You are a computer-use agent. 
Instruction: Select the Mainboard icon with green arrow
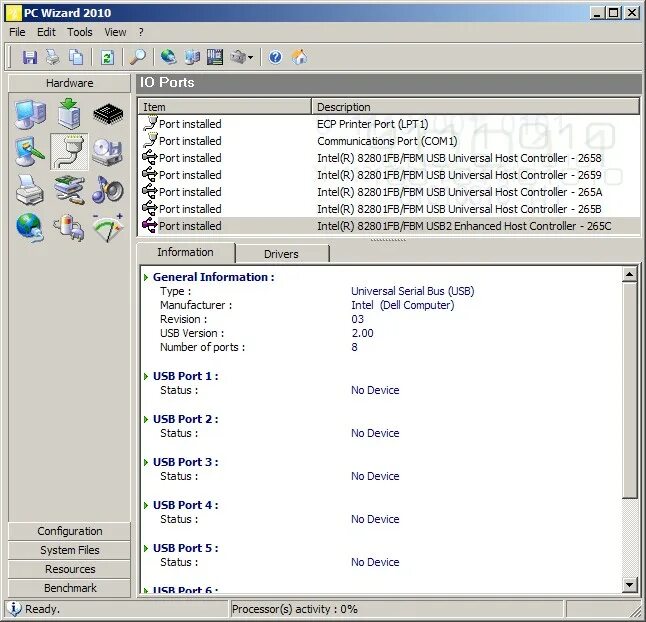pyautogui.click(x=69, y=114)
